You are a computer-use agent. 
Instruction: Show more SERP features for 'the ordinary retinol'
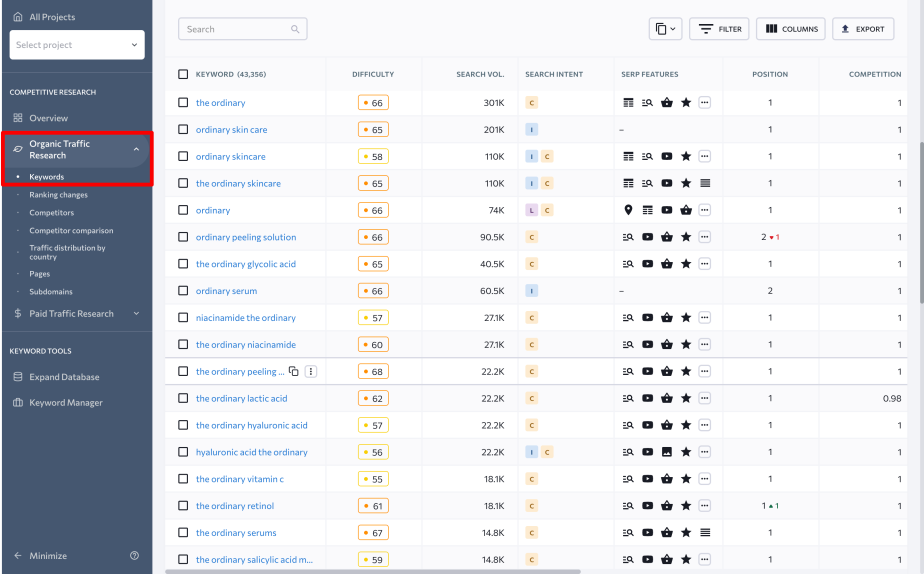click(705, 506)
